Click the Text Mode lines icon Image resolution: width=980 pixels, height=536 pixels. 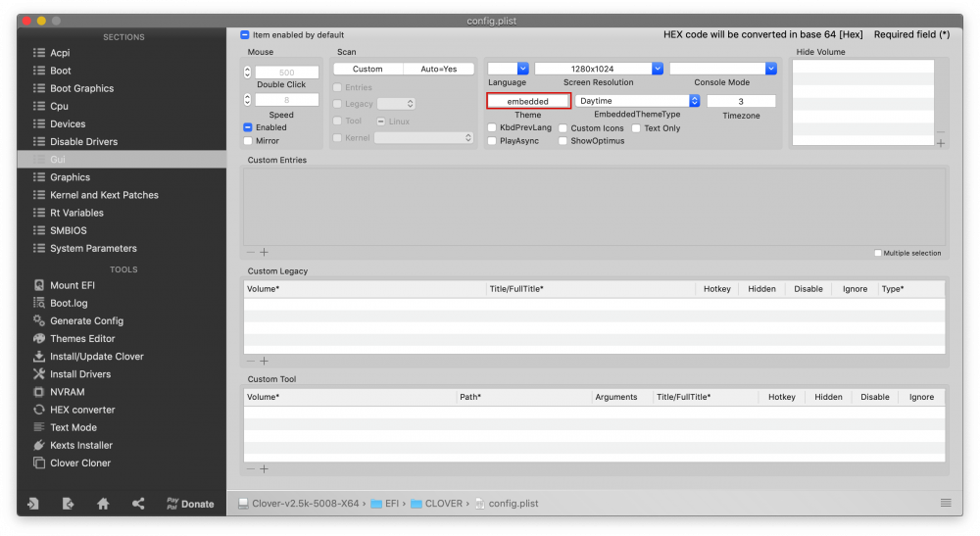[x=39, y=428]
